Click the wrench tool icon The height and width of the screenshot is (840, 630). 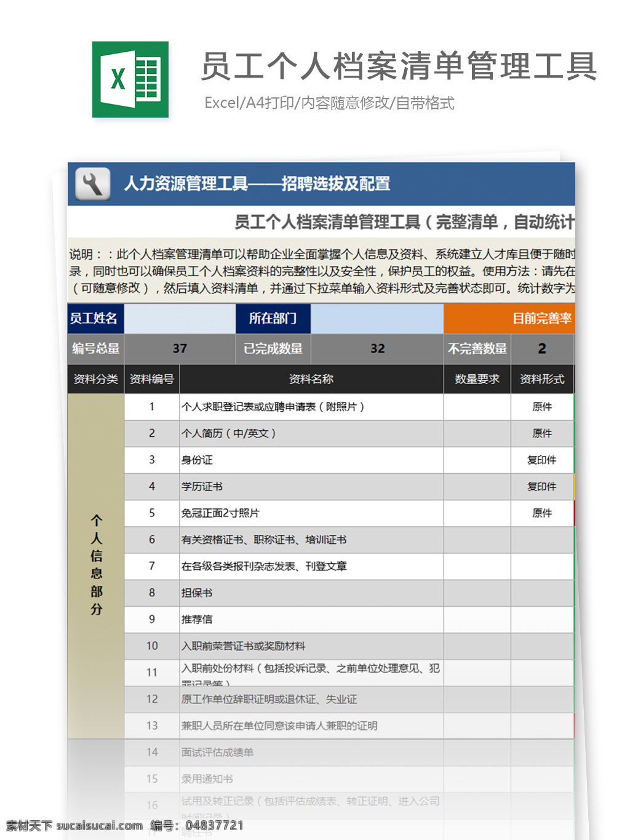93,184
